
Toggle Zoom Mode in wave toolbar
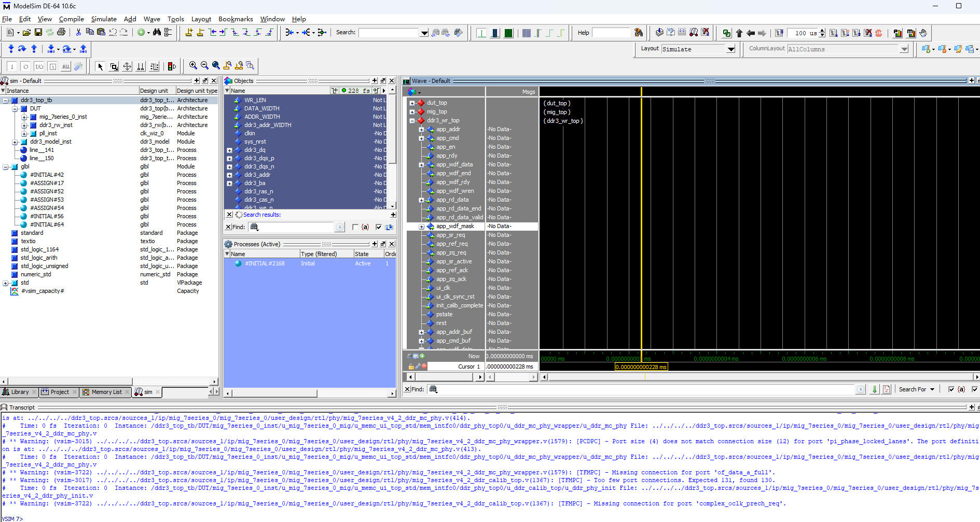click(x=114, y=66)
